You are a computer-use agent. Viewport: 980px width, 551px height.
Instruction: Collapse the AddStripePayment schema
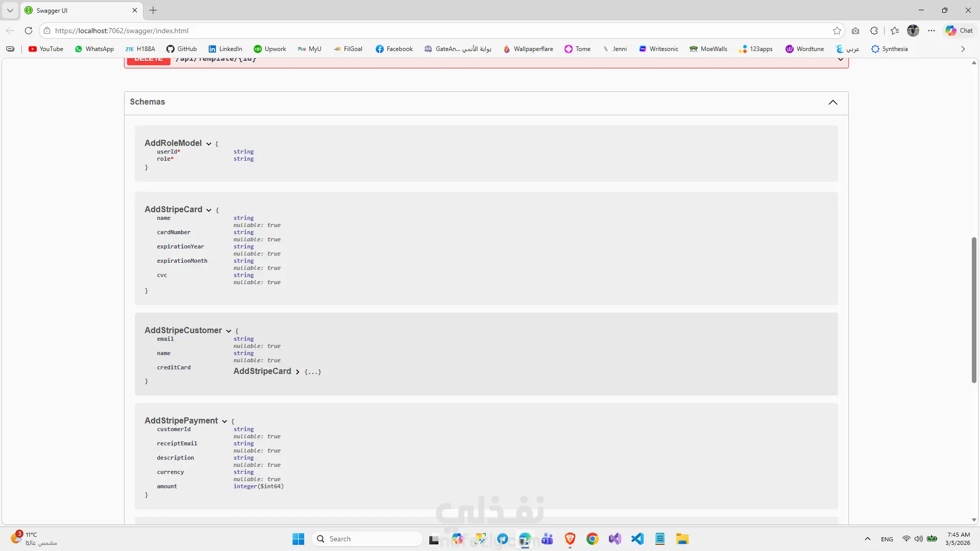(x=224, y=421)
